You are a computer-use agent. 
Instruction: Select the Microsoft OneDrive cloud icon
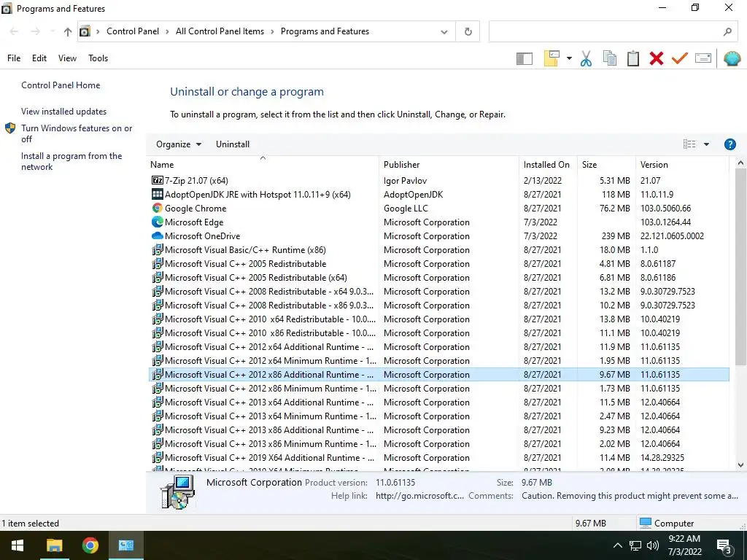click(158, 236)
